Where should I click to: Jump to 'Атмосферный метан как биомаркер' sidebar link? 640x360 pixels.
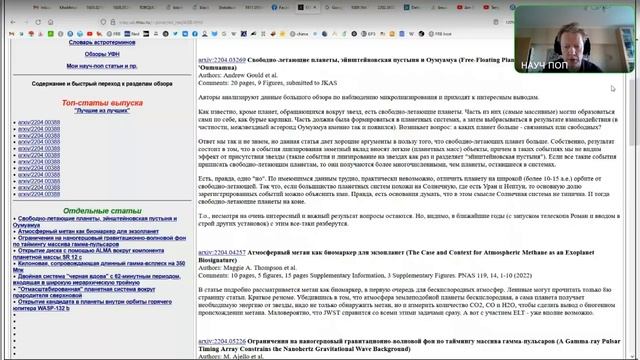click(x=88, y=231)
